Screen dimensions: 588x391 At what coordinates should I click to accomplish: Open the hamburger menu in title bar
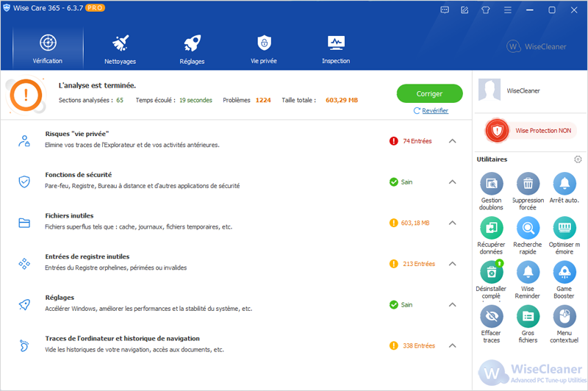[508, 10]
